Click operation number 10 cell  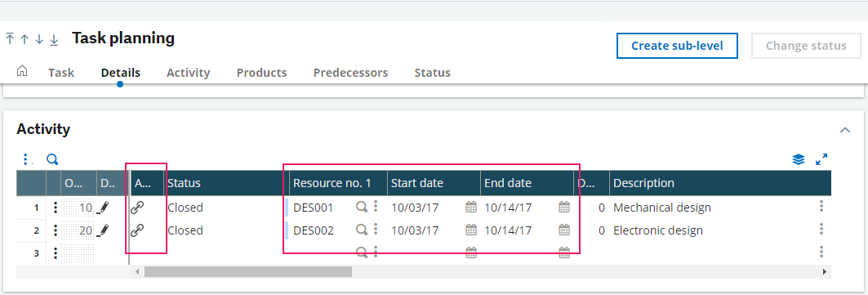pos(78,208)
